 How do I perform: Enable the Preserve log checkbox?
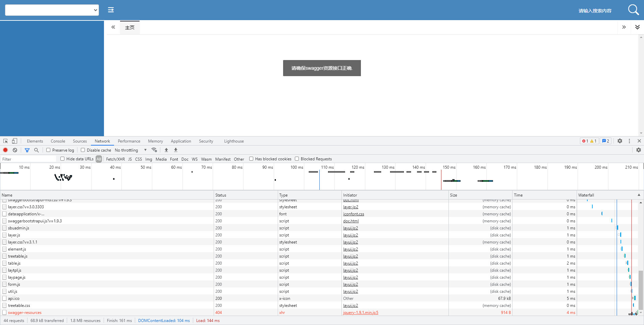(48, 150)
